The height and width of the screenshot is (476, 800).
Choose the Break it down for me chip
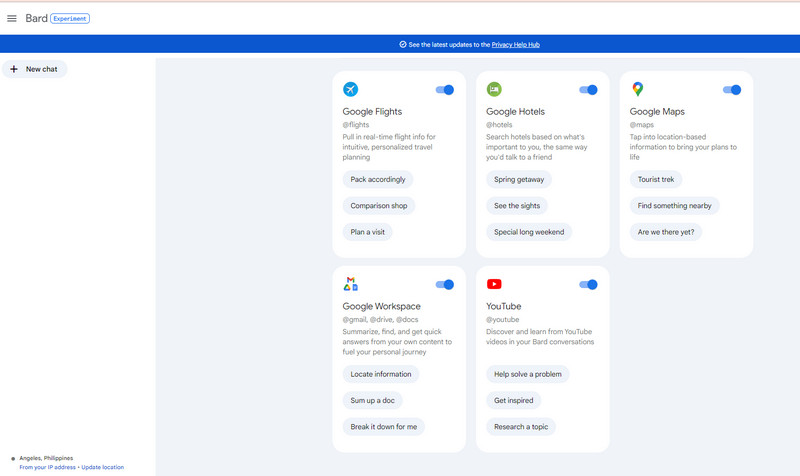(384, 427)
